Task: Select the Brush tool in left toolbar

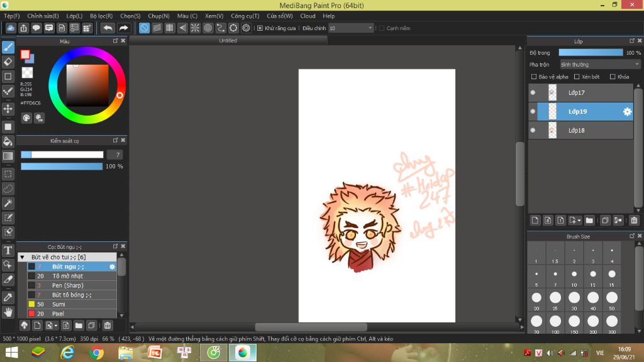Action: [8, 47]
